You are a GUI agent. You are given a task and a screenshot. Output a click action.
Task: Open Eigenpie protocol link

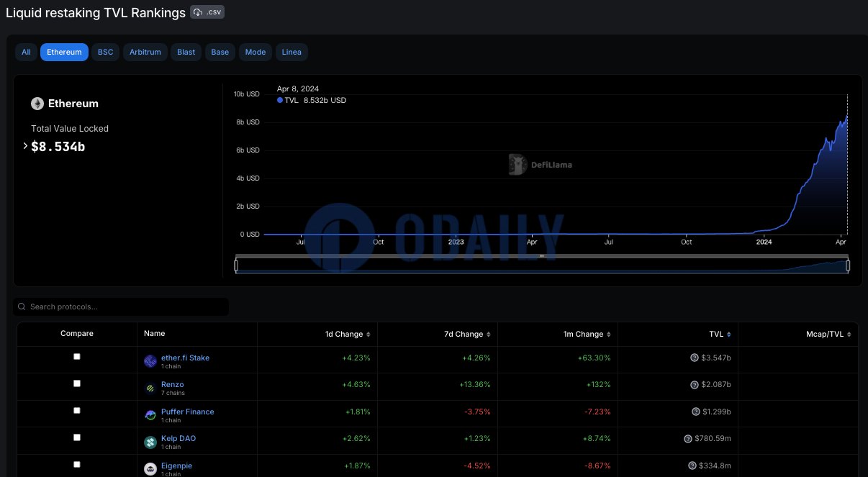176,465
